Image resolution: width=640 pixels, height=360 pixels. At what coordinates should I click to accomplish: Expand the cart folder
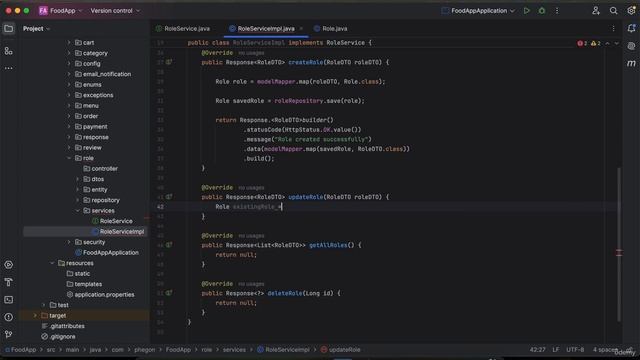click(69, 42)
